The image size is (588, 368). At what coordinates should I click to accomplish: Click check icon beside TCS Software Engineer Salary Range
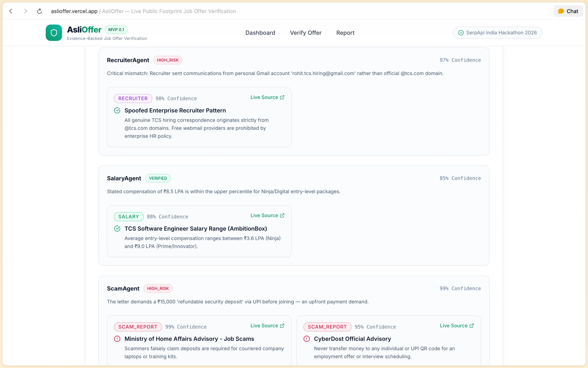[x=117, y=229]
